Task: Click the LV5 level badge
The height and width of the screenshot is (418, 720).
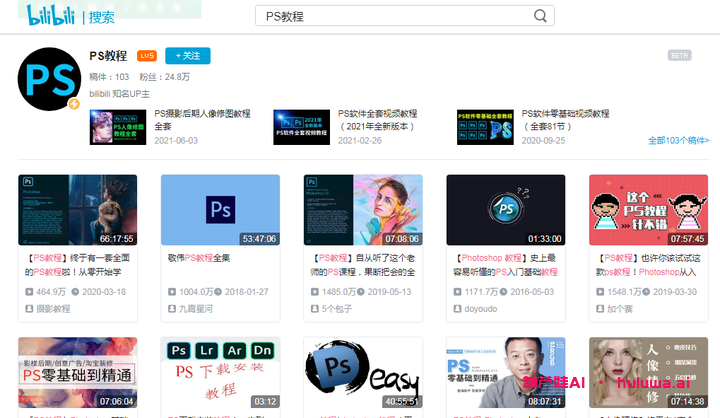Action: 147,56
